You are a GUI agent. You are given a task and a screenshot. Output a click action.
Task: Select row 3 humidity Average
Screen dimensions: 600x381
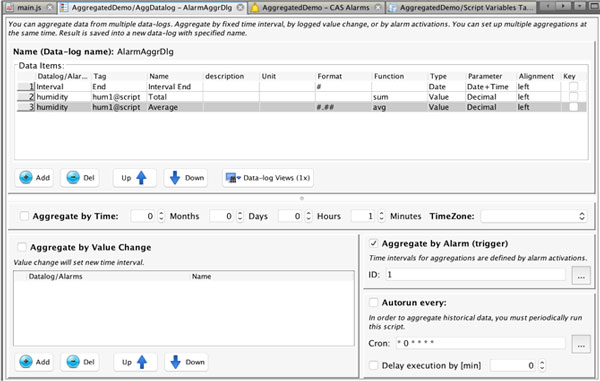click(301, 107)
